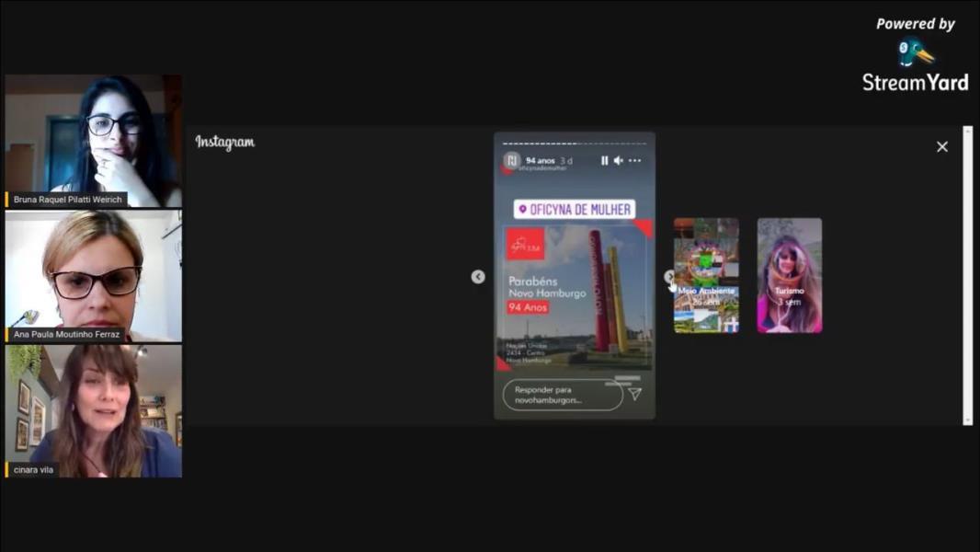The width and height of the screenshot is (980, 552).
Task: Click the browser page vertical scrollbar
Action: tap(967, 276)
